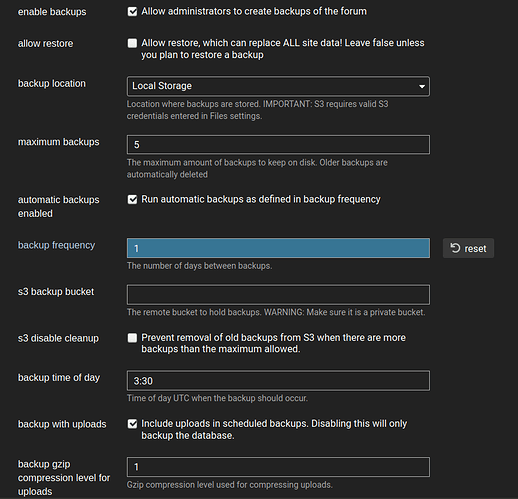518x499 pixels.
Task: Enable the s3 disable cleanup checkbox
Action: [132, 338]
